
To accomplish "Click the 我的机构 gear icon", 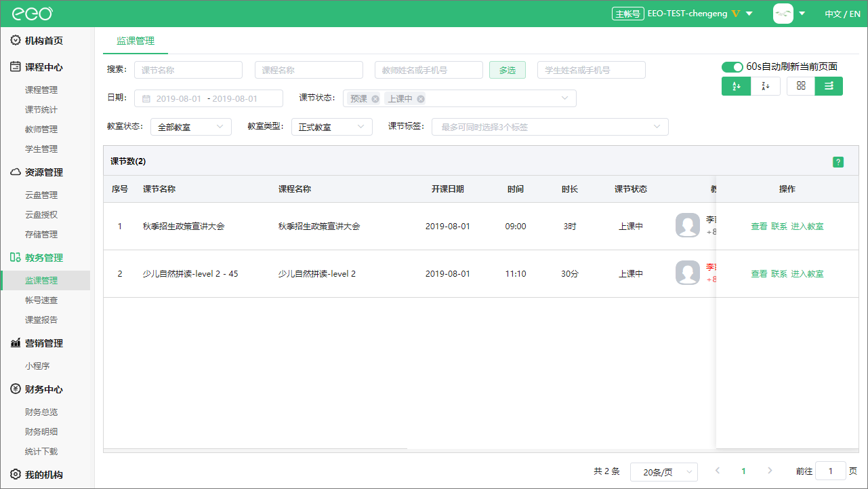I will click(x=16, y=475).
